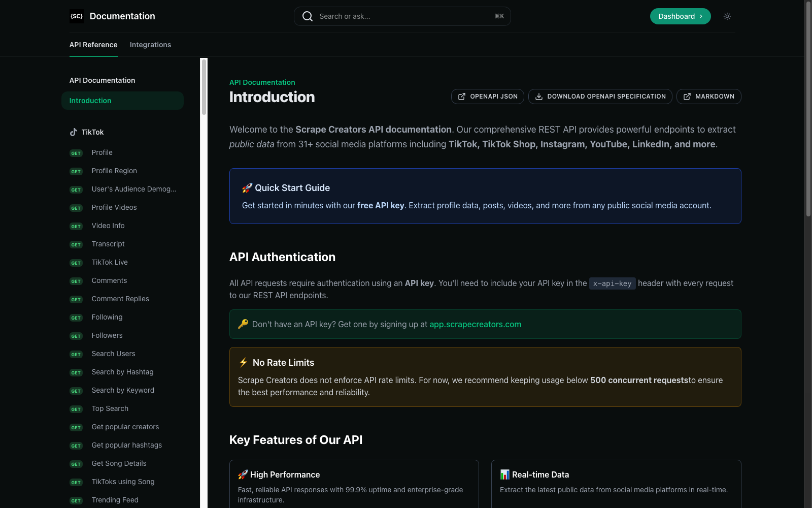The image size is (812, 508).
Task: Click the sidebar scrollbar thumb
Action: [x=204, y=87]
